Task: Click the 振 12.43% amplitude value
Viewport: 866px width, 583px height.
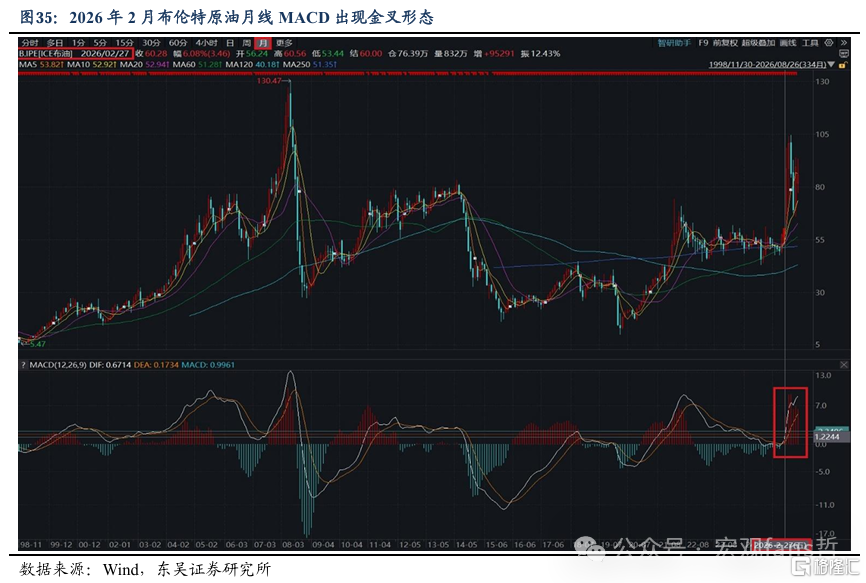Action: [x=540, y=54]
